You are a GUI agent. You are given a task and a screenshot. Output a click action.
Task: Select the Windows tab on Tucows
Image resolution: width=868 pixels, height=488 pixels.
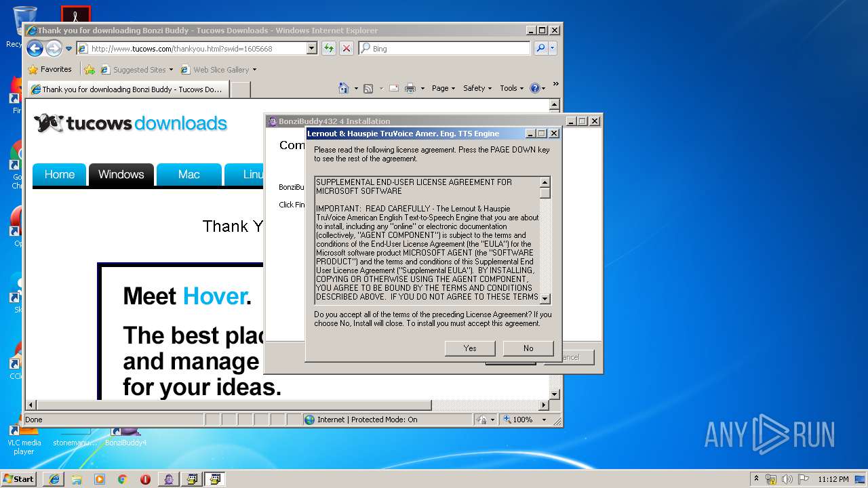coord(121,174)
